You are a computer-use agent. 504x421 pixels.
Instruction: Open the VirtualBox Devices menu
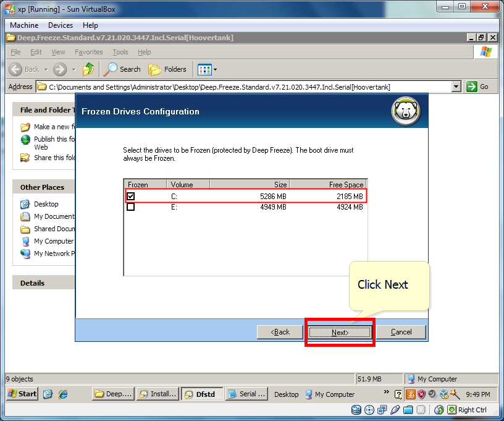pyautogui.click(x=61, y=25)
